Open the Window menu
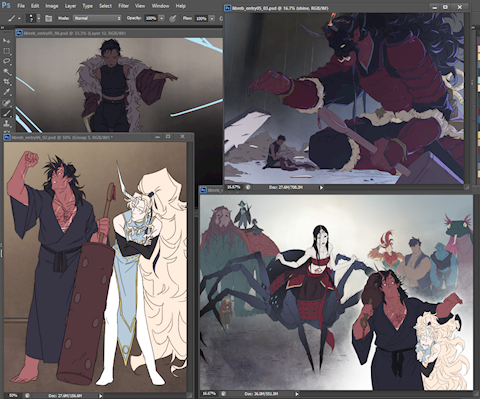The height and width of the screenshot is (399, 480). pos(160,6)
